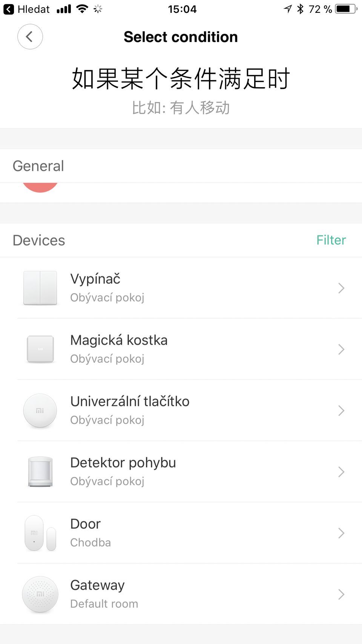Open Vypínač conditions via its chevron
This screenshot has width=362, height=644.
pyautogui.click(x=341, y=288)
